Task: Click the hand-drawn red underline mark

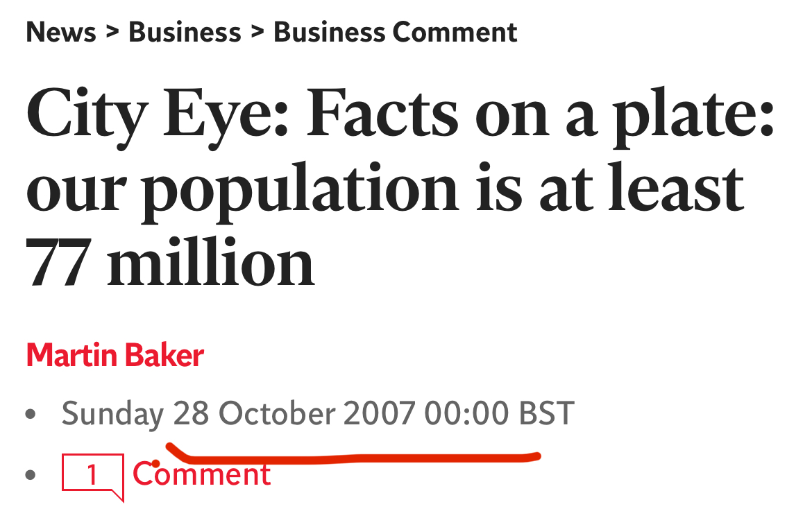Action: (x=354, y=457)
